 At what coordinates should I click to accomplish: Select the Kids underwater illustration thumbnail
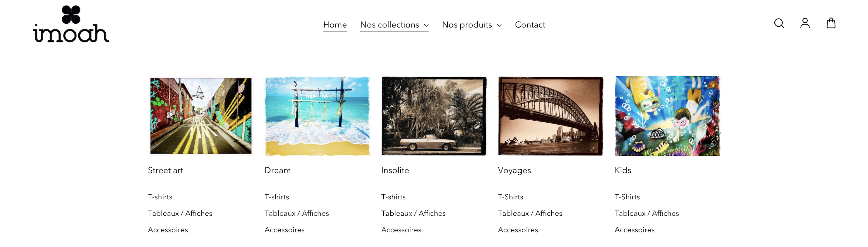pos(667,116)
